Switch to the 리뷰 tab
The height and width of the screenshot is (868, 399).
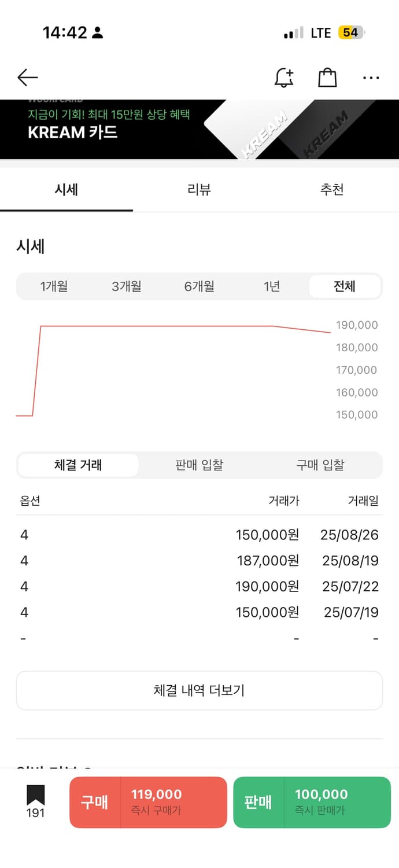click(199, 190)
